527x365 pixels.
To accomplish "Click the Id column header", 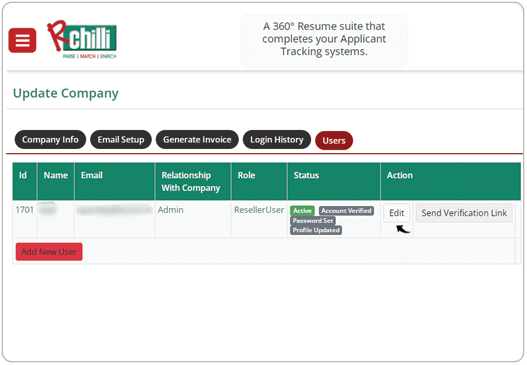I will pos(25,181).
